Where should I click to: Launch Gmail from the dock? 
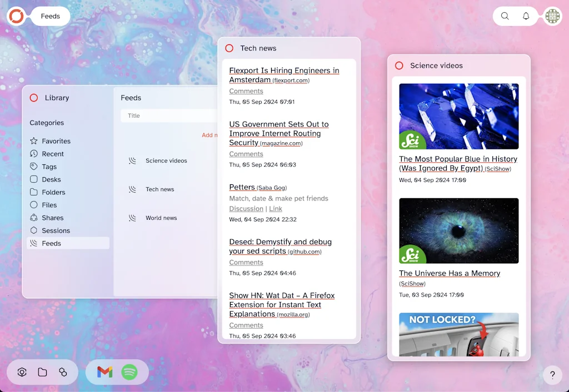click(104, 372)
